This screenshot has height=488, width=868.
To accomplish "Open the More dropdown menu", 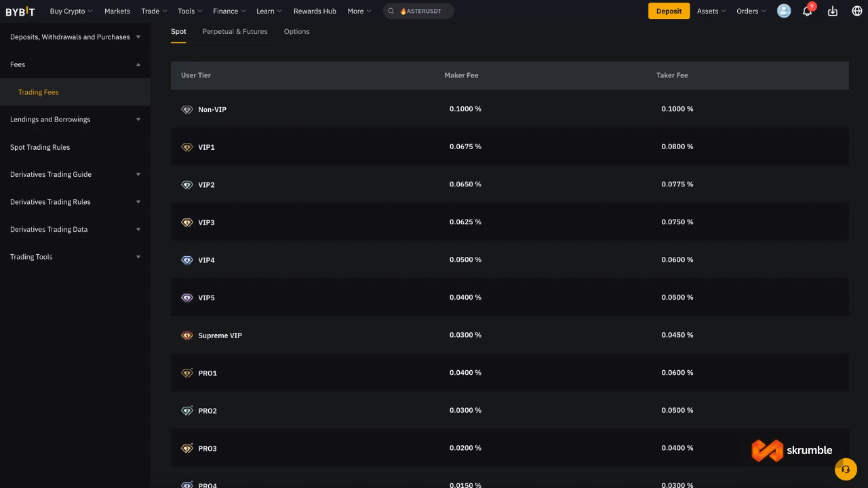I will pos(359,11).
